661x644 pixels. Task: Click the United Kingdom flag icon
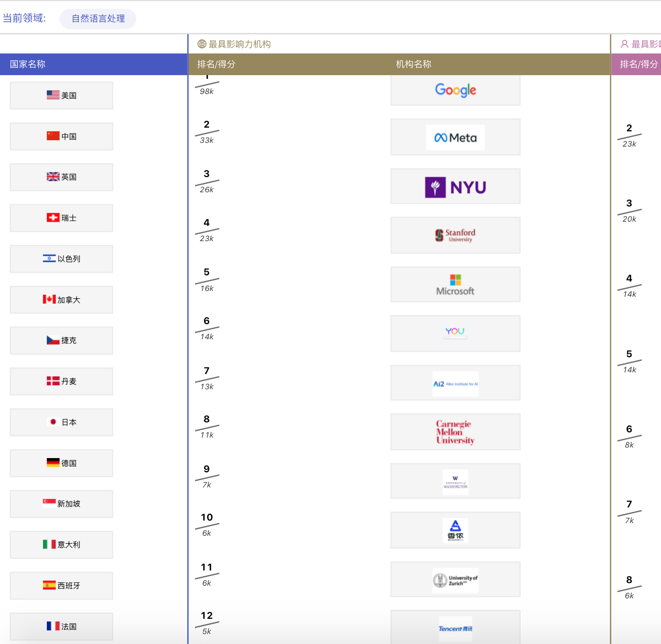[53, 177]
